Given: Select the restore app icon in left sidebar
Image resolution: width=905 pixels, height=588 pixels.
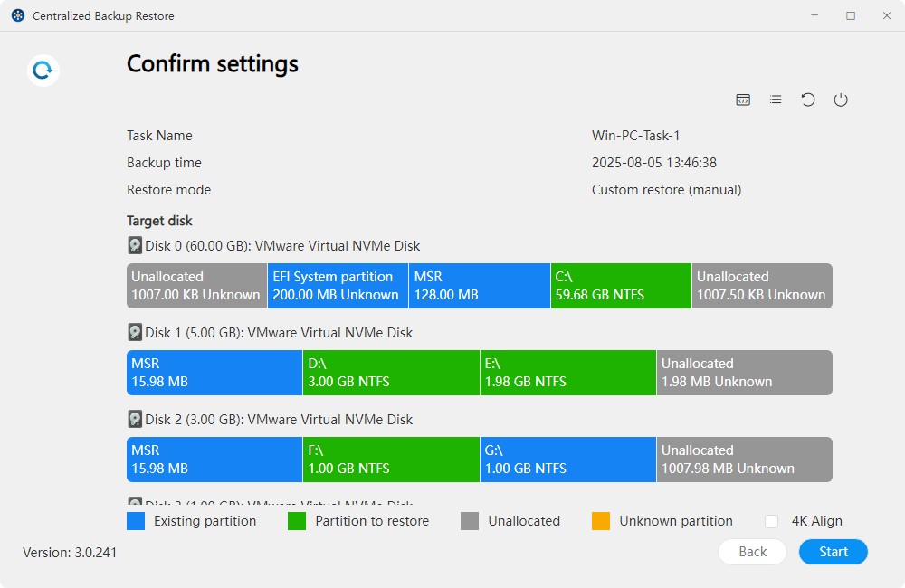Looking at the screenshot, I should pyautogui.click(x=42, y=70).
